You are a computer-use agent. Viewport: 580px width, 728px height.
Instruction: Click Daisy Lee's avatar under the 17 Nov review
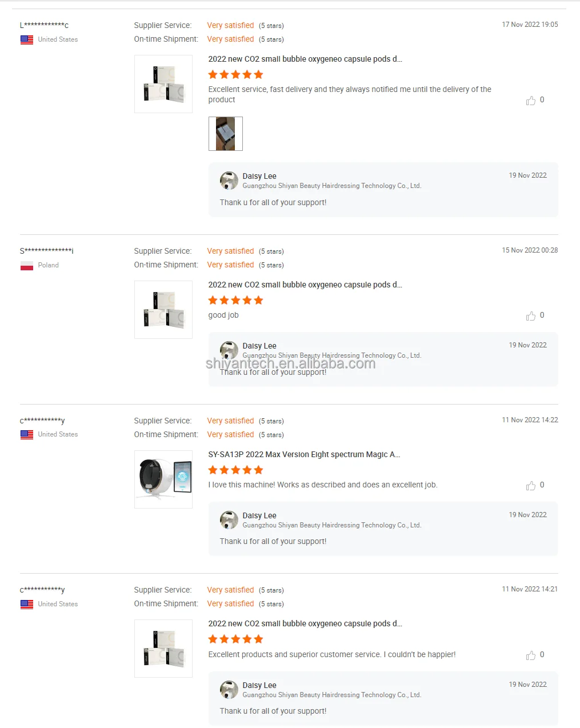229,181
